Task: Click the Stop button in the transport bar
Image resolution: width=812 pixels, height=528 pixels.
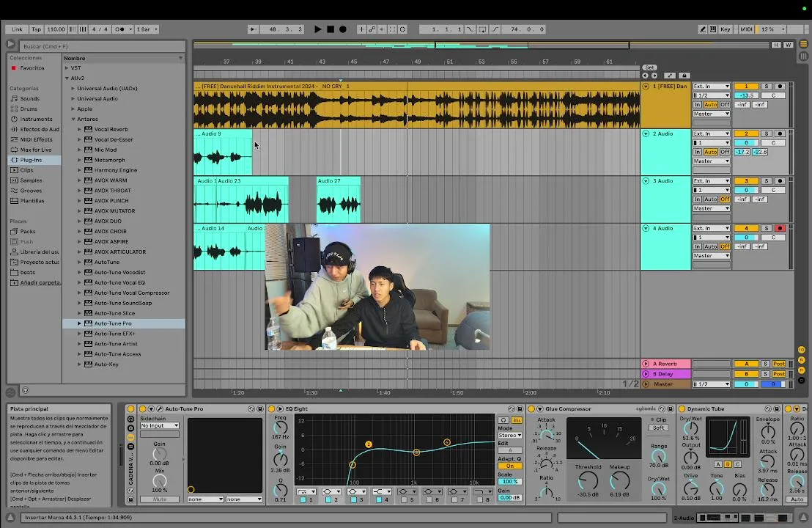Action: click(331, 29)
